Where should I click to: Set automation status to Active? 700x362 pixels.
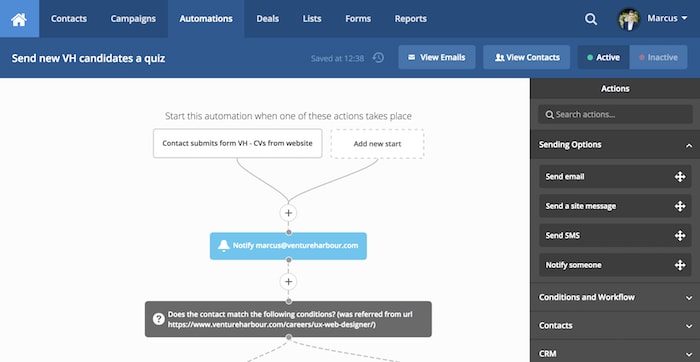coord(603,57)
